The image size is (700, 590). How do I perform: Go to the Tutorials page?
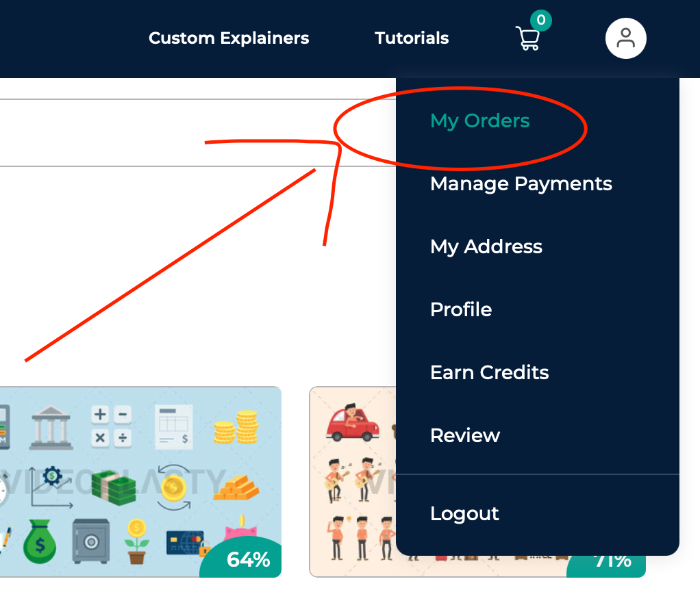(412, 38)
